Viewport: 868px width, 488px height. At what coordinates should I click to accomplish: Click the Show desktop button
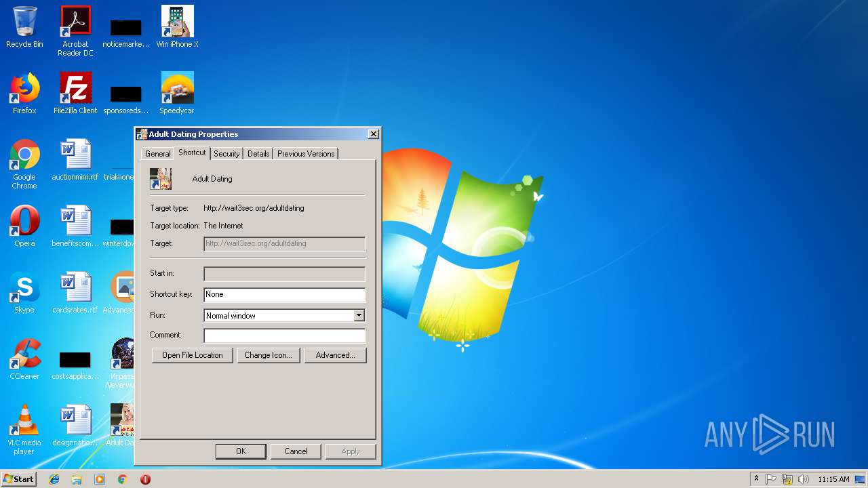tap(861, 479)
